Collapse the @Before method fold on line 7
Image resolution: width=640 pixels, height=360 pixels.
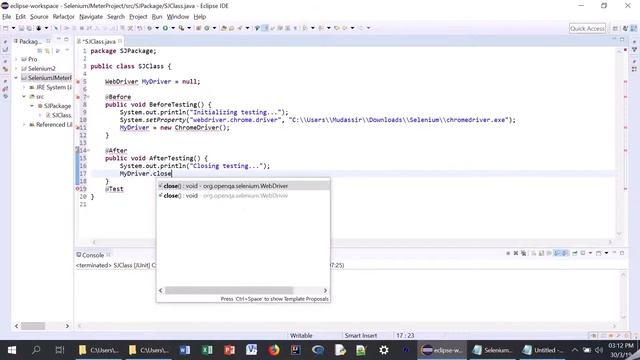click(89, 97)
